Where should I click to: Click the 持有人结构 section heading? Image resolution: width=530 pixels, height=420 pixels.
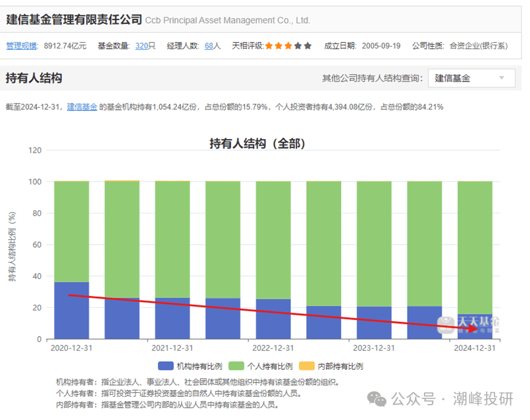pyautogui.click(x=34, y=78)
